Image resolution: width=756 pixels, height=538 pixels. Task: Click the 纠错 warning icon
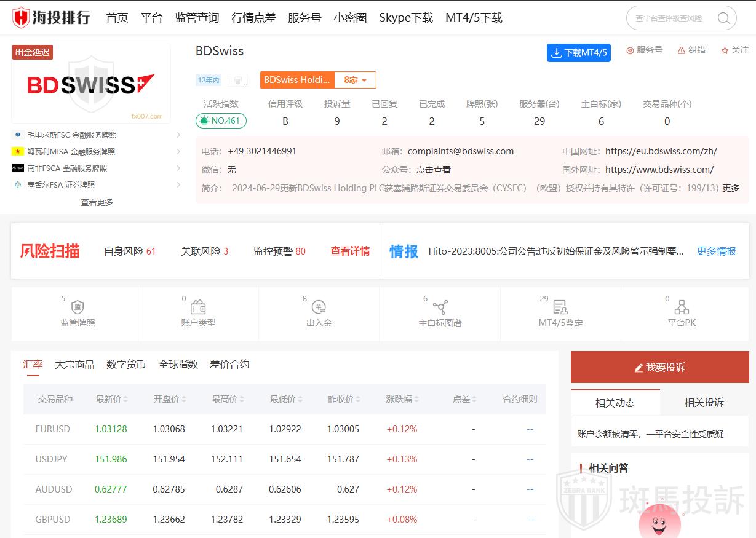682,50
